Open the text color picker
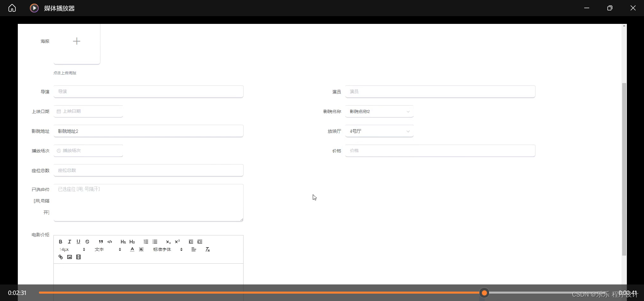The image size is (644, 301). tap(132, 250)
